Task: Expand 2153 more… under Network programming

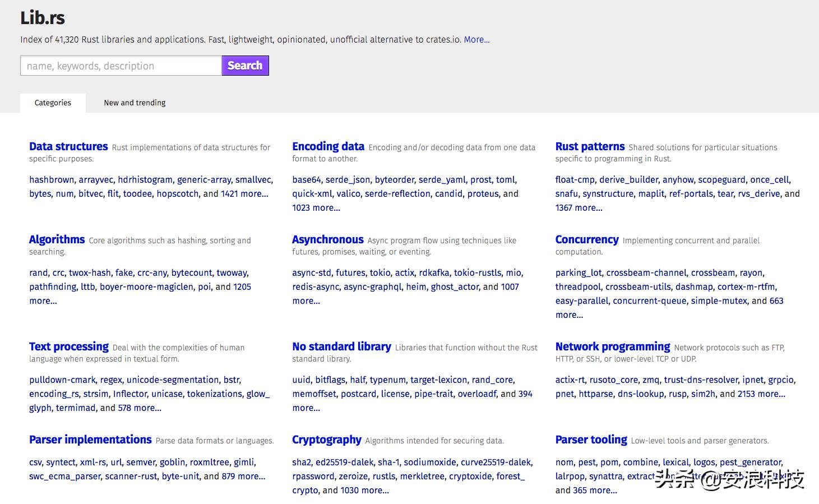Action: click(761, 394)
